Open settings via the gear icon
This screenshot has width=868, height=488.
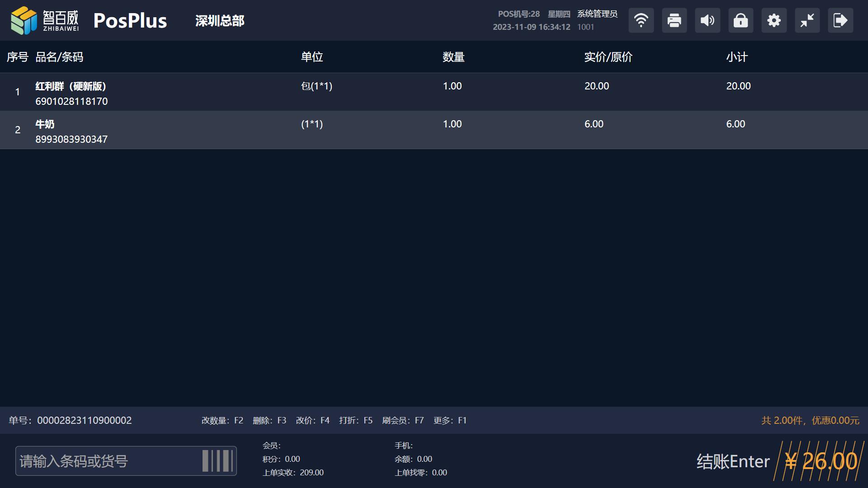coord(774,20)
